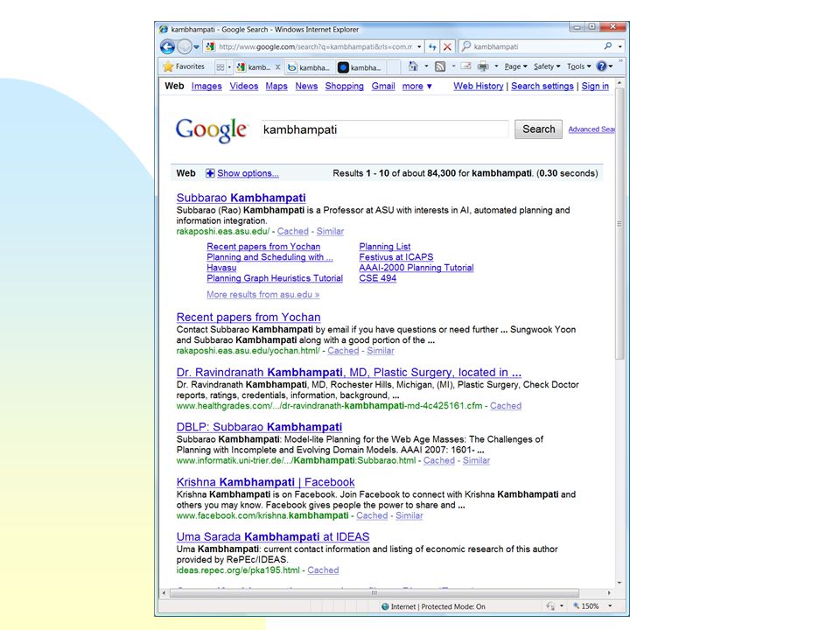Expand Show options plus icon
Screen dimensions: 840x630
[211, 173]
